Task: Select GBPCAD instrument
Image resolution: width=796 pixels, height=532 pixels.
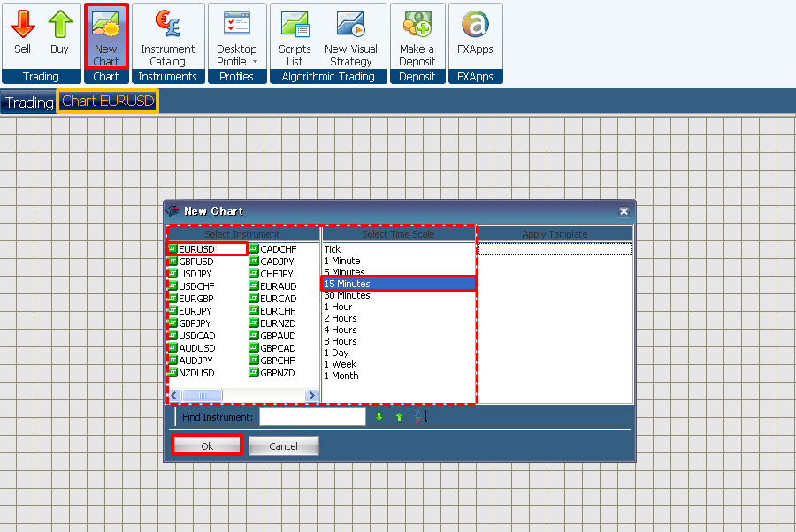Action: [x=272, y=348]
